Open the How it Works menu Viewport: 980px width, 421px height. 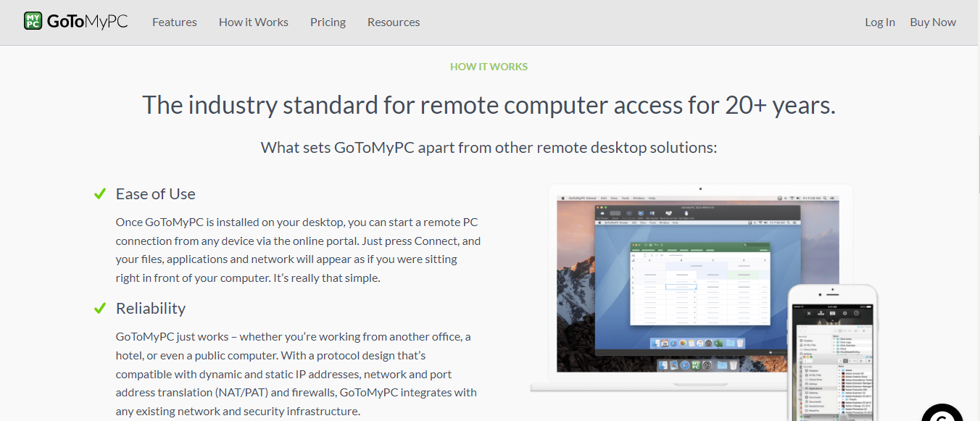pos(254,22)
